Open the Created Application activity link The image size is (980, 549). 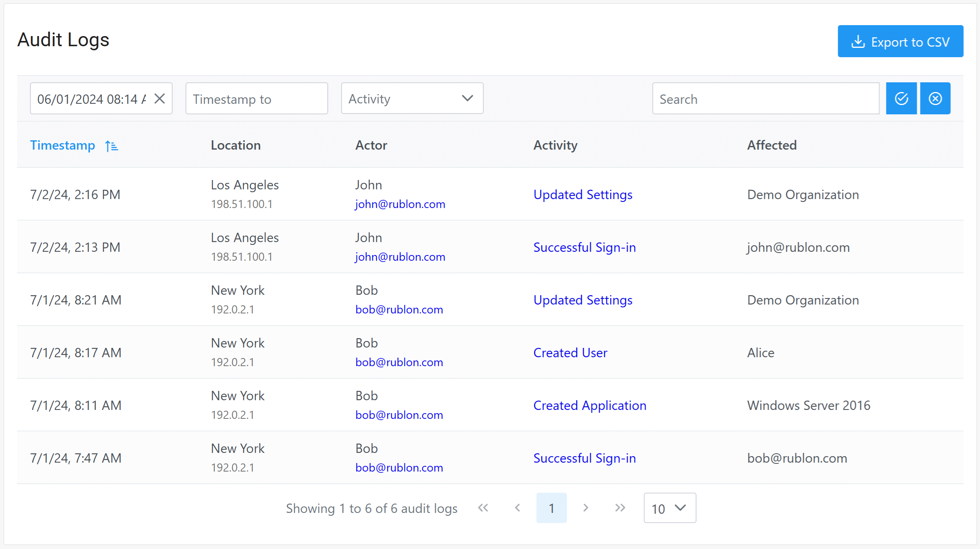(589, 405)
